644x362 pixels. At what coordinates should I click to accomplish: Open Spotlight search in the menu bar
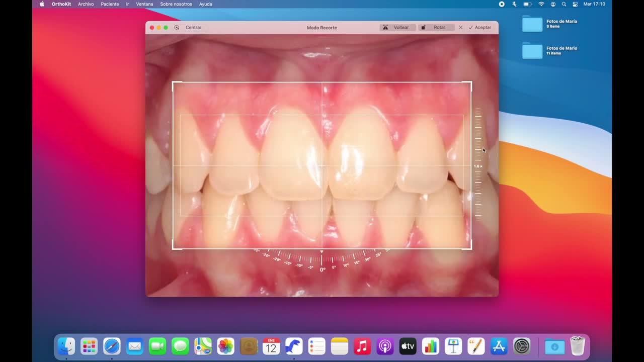(x=564, y=4)
